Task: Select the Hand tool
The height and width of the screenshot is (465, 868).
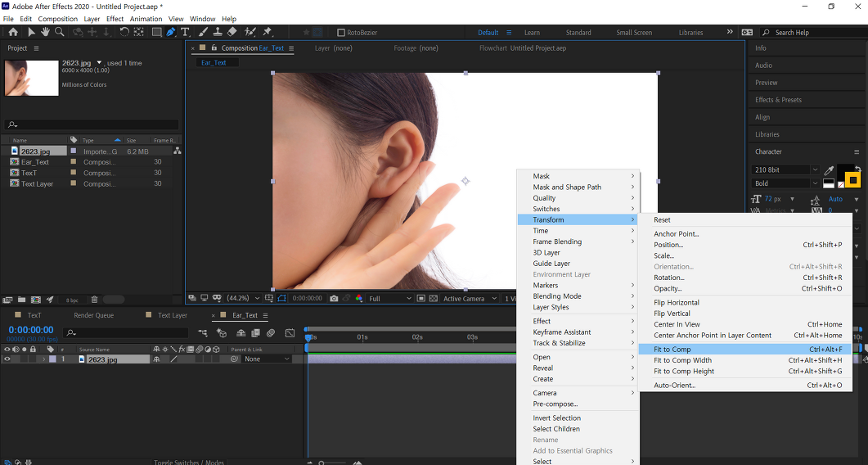Action: click(x=45, y=33)
